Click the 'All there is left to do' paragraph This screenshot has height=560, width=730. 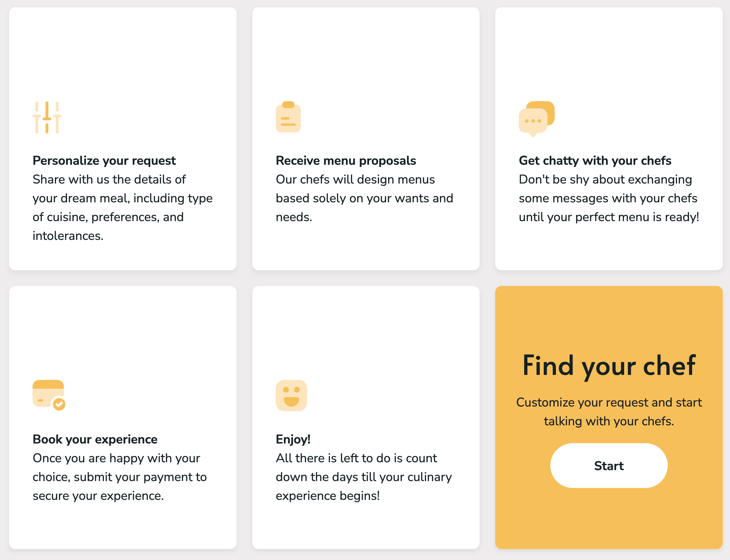click(x=363, y=477)
